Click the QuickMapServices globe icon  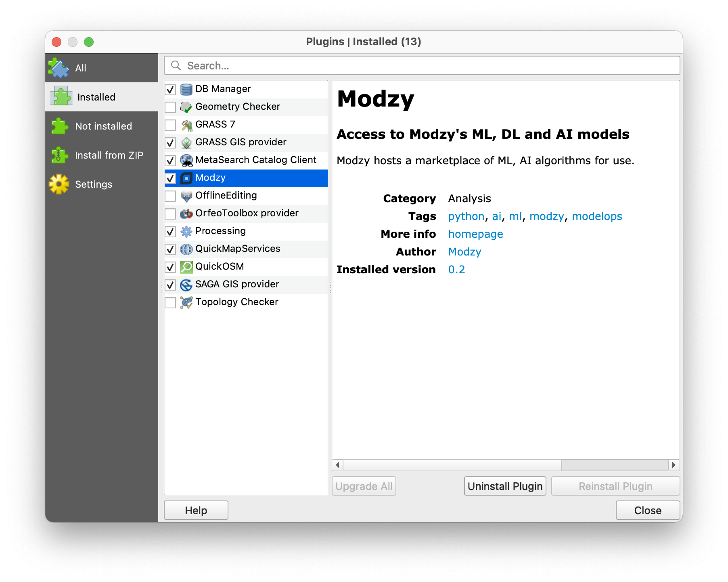(x=186, y=249)
